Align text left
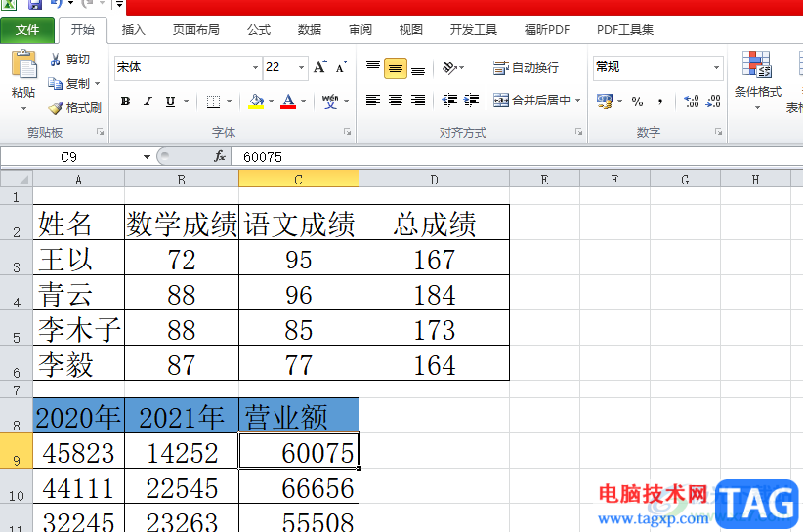Image resolution: width=803 pixels, height=532 pixels. click(373, 101)
